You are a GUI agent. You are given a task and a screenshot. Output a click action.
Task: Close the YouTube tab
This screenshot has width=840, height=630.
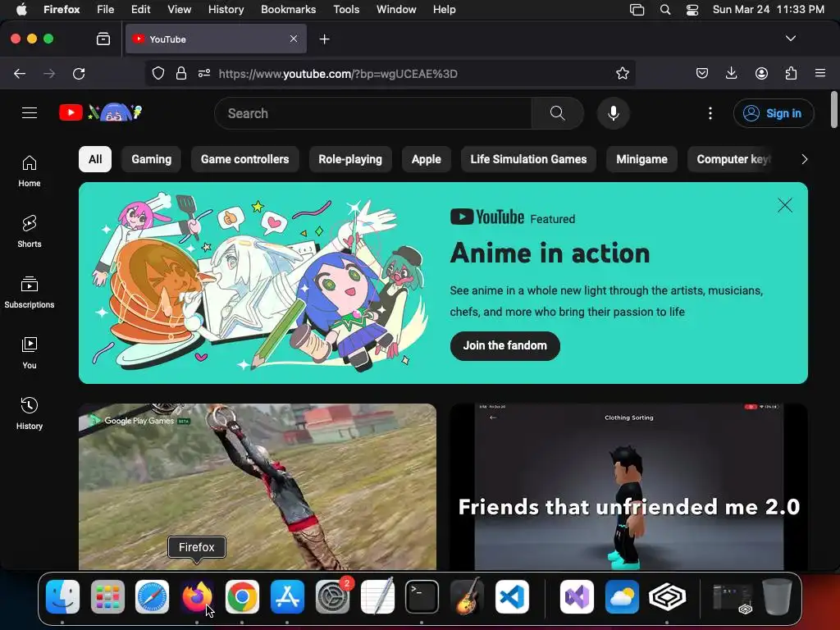pyautogui.click(x=294, y=39)
